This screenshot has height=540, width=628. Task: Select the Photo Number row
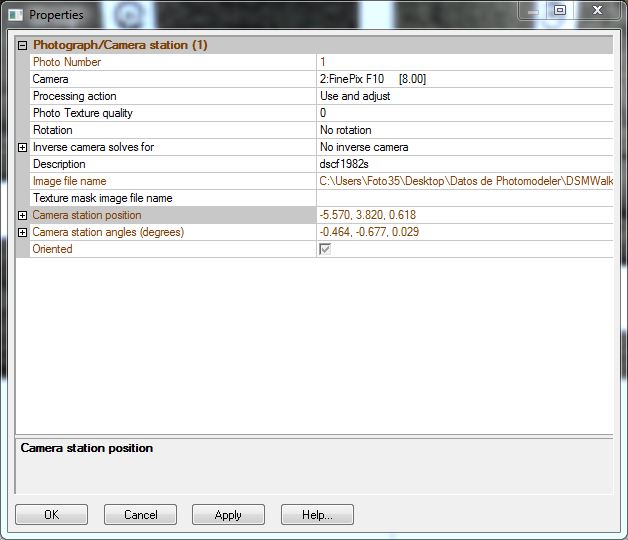tap(170, 62)
